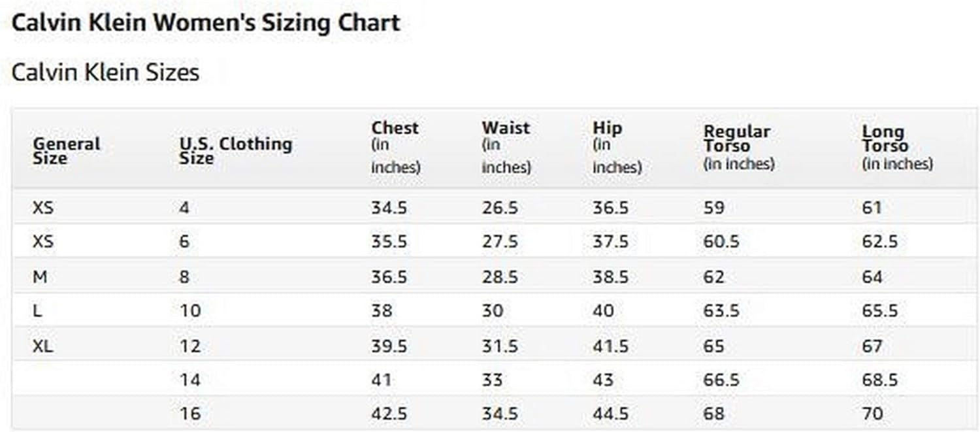Click the U.S. Clothing Size column header
Image resolution: width=980 pixels, height=432 pixels.
[x=236, y=151]
